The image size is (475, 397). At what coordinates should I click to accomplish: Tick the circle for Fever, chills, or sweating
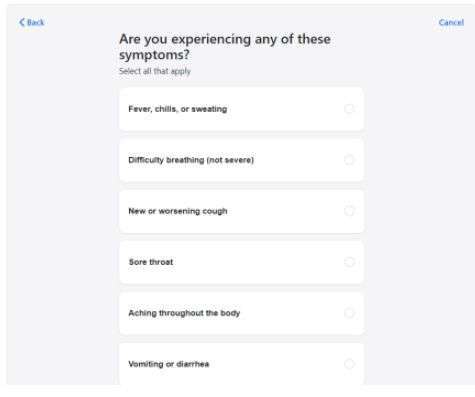point(349,109)
